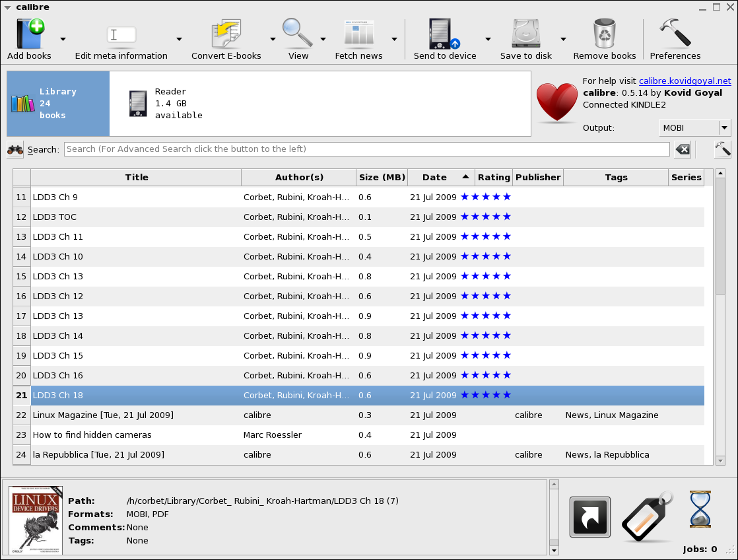Click inside the Search text field
The height and width of the screenshot is (560, 738).
coord(366,149)
